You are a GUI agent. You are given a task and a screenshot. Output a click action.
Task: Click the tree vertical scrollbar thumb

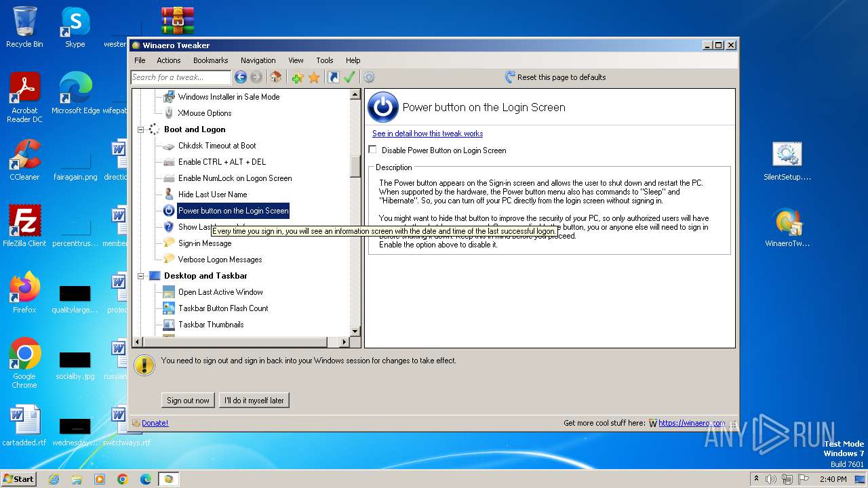[355, 166]
